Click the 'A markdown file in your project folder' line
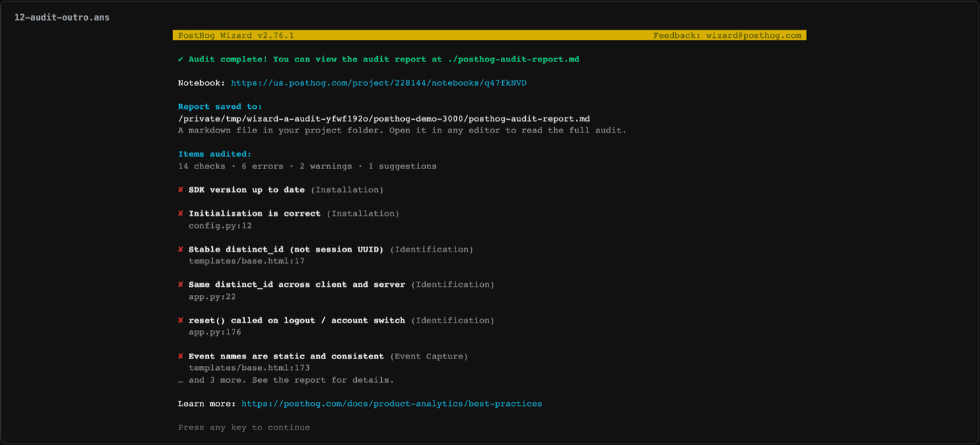 tap(402, 131)
